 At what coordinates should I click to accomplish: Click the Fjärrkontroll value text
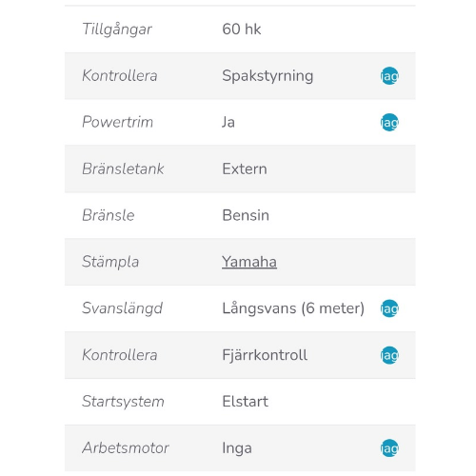pyautogui.click(x=265, y=355)
